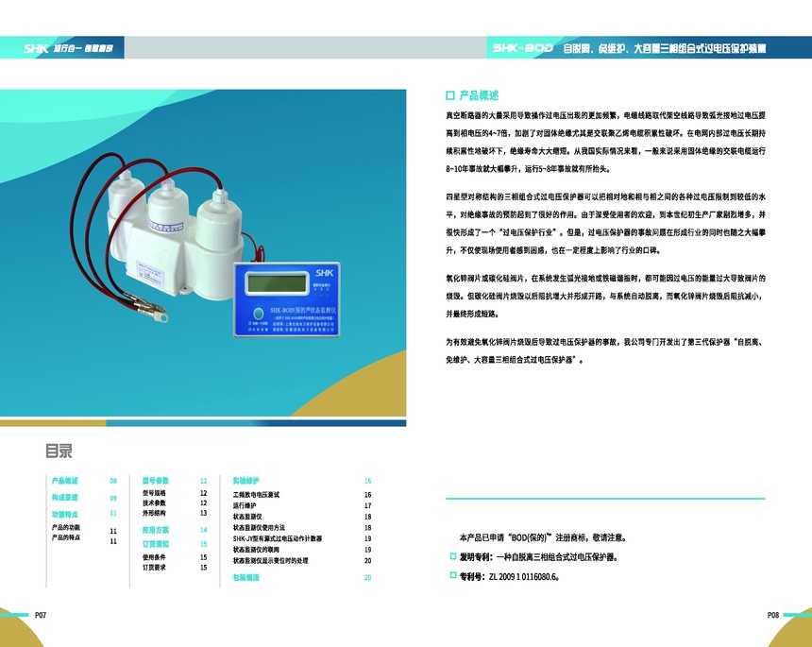Click page number 13 beside 外形结构
The height and width of the screenshot is (647, 812).
(204, 513)
